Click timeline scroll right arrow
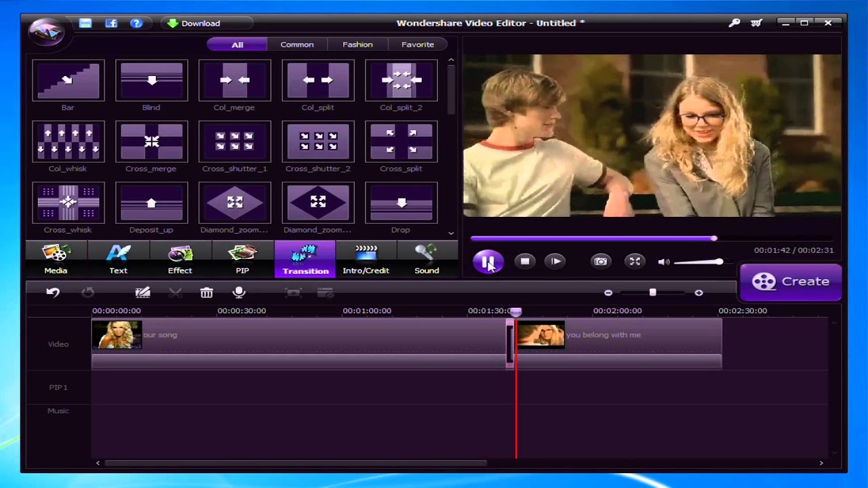 point(821,464)
